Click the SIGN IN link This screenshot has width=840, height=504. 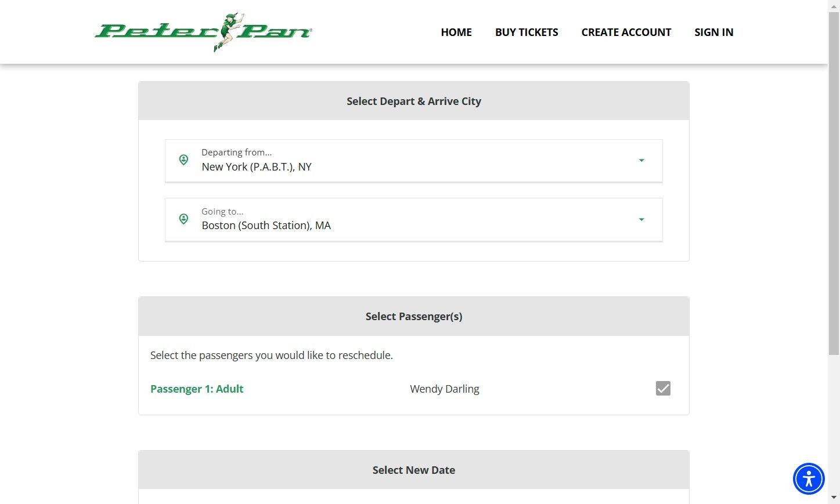[x=713, y=32]
